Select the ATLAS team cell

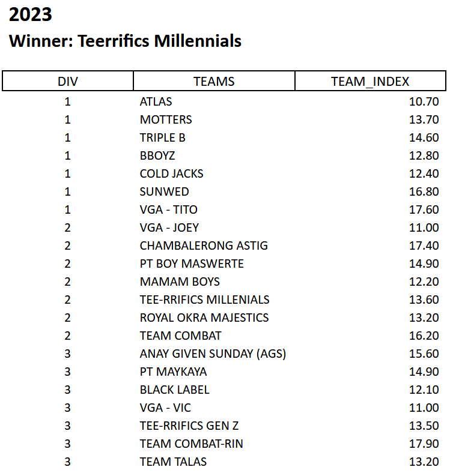156,101
